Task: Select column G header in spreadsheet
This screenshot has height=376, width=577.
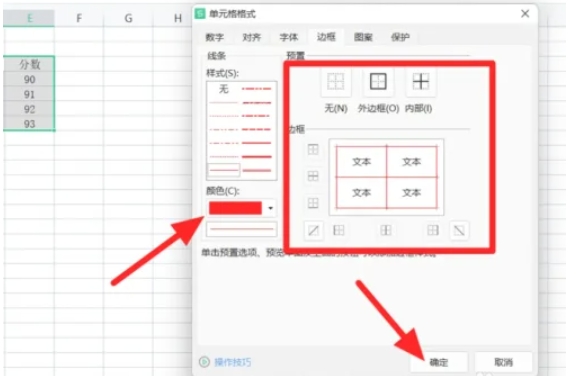Action: click(128, 18)
